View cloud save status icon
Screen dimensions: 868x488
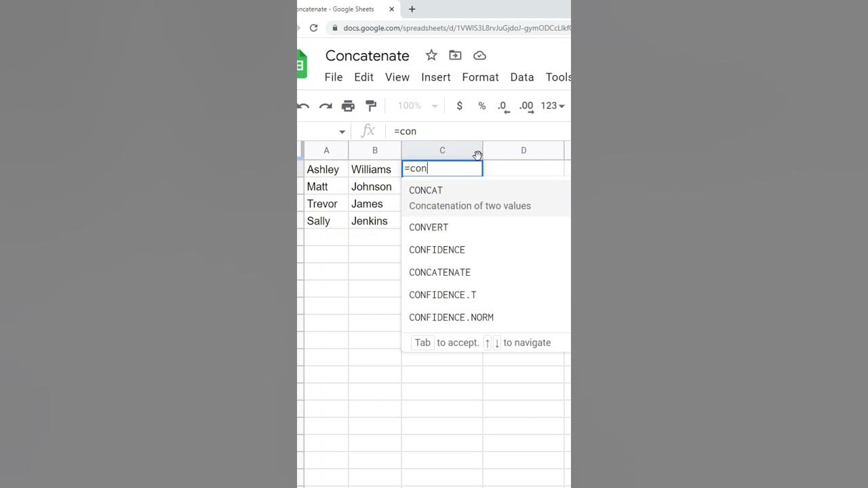(479, 56)
